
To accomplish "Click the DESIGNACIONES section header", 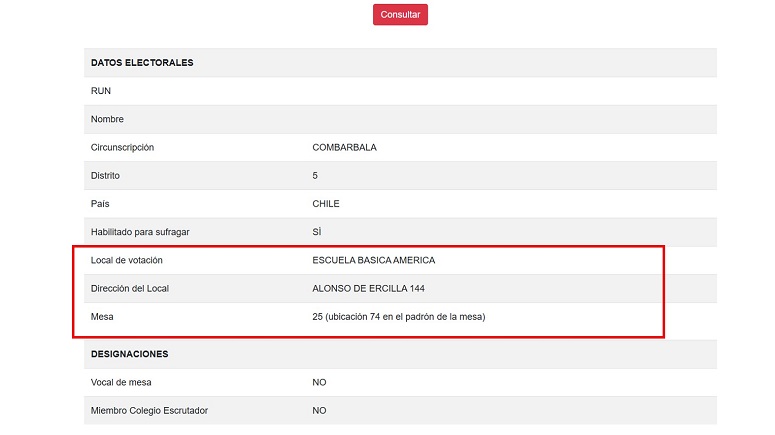I will coord(129,354).
